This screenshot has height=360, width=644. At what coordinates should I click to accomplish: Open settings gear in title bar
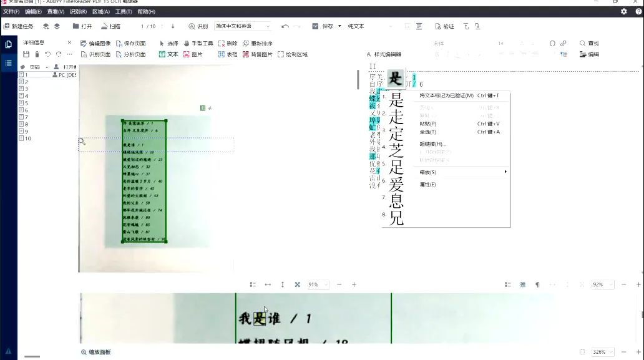click(x=624, y=11)
